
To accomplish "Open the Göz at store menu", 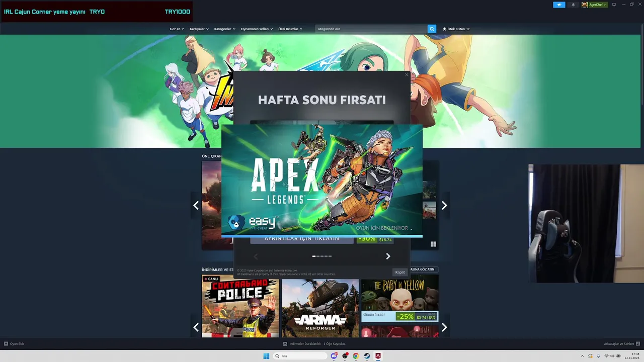I will [177, 29].
